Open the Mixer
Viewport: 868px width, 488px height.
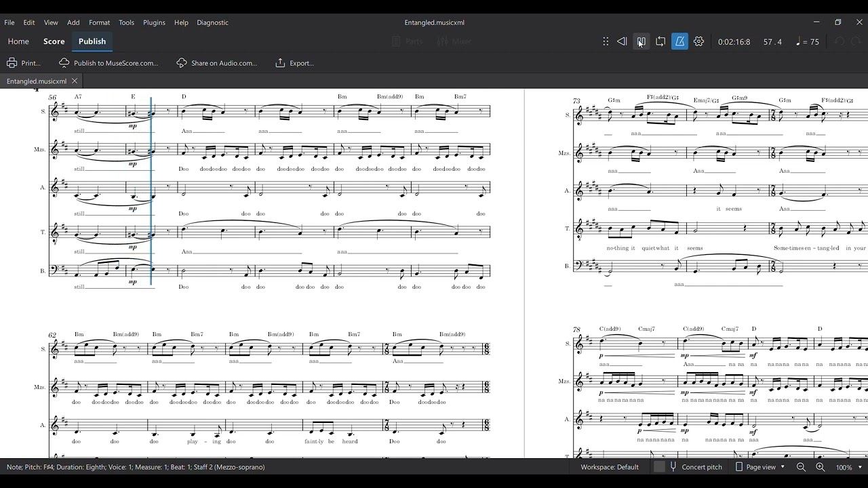[454, 41]
